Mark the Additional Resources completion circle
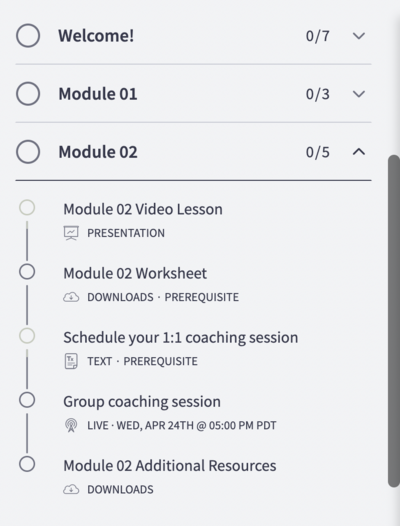400x526 pixels. click(27, 464)
